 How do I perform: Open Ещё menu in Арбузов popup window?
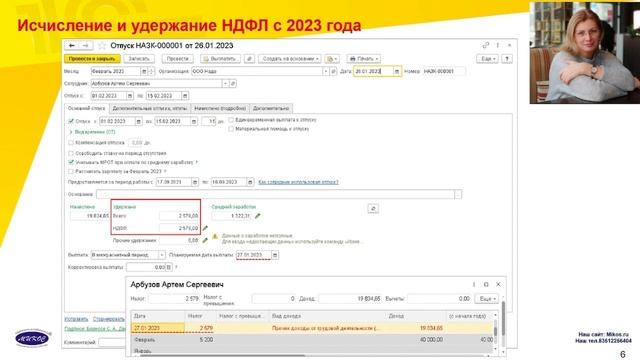click(487, 299)
